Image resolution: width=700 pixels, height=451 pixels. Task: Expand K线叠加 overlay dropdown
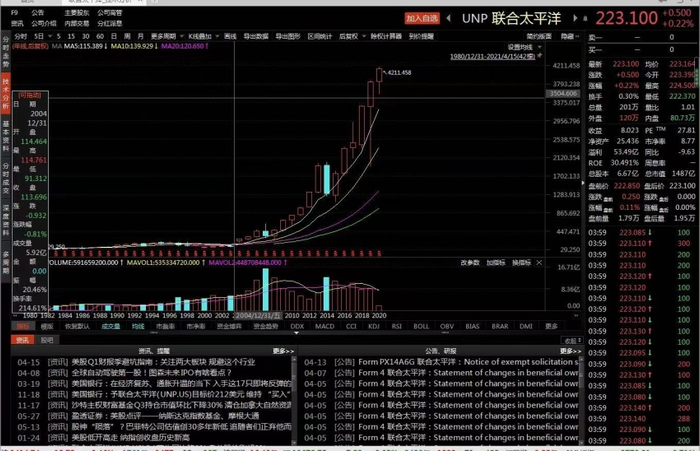click(217, 36)
